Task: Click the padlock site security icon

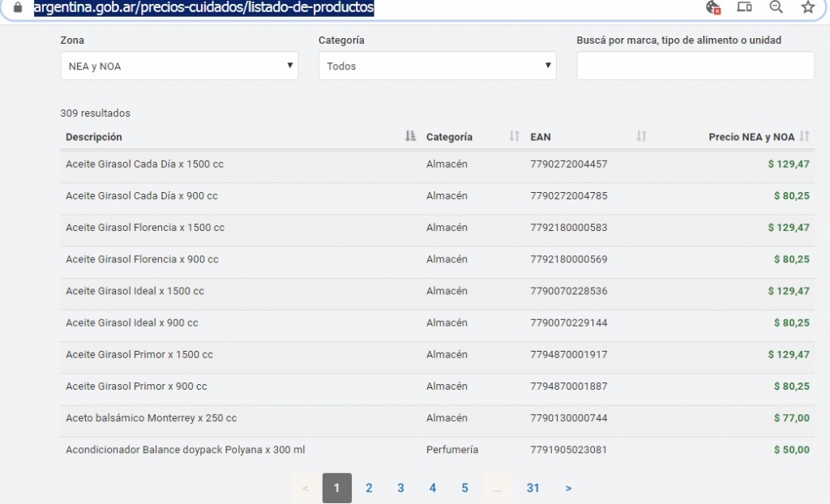Action: point(18,7)
